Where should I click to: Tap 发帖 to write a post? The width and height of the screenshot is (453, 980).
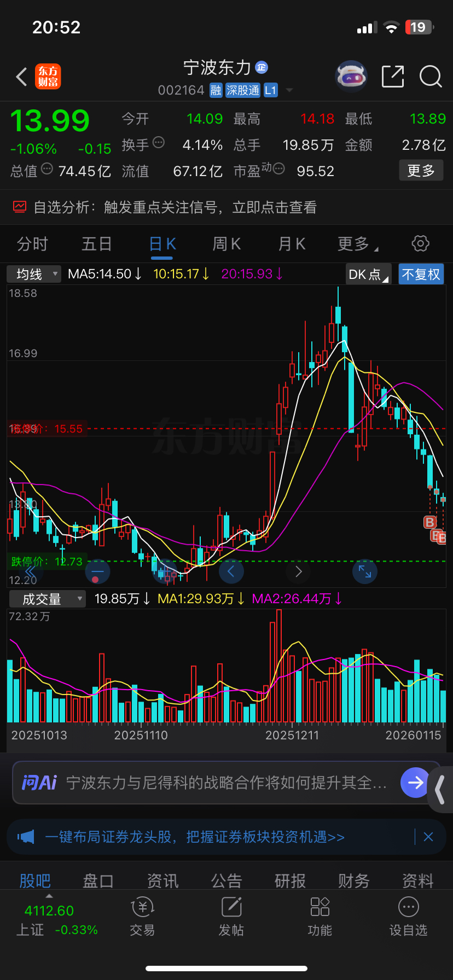[231, 917]
